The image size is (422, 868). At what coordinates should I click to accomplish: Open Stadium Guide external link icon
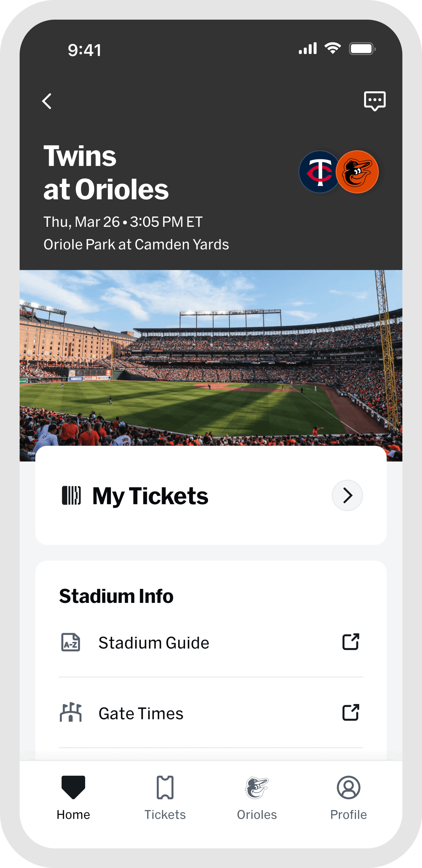(351, 642)
